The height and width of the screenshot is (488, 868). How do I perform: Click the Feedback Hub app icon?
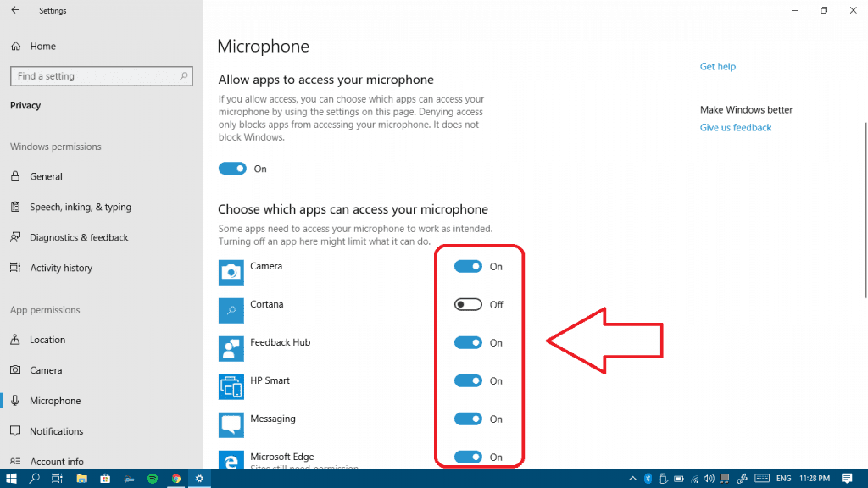[x=231, y=349]
